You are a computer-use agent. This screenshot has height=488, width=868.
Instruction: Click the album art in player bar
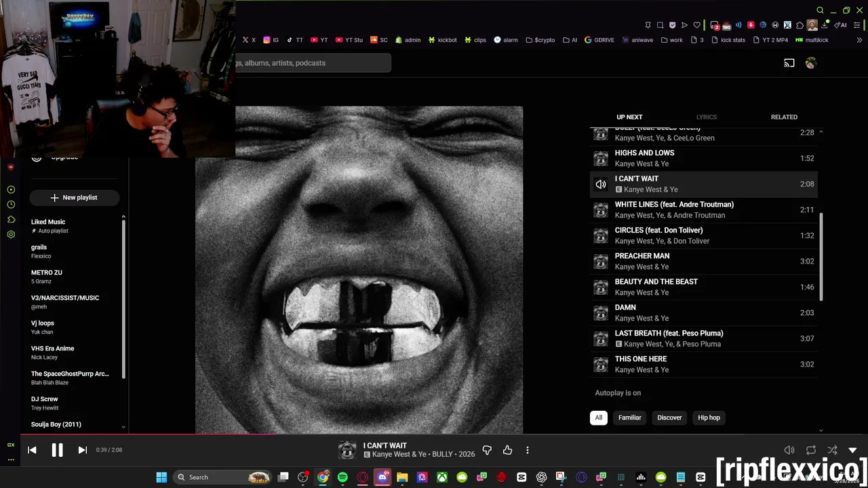pos(347,450)
